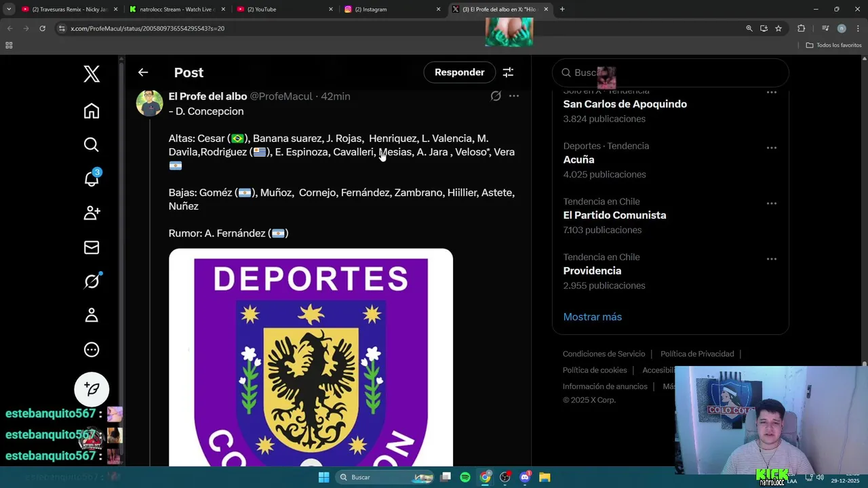
Task: Open File Explorer from the taskbar
Action: (x=545, y=477)
